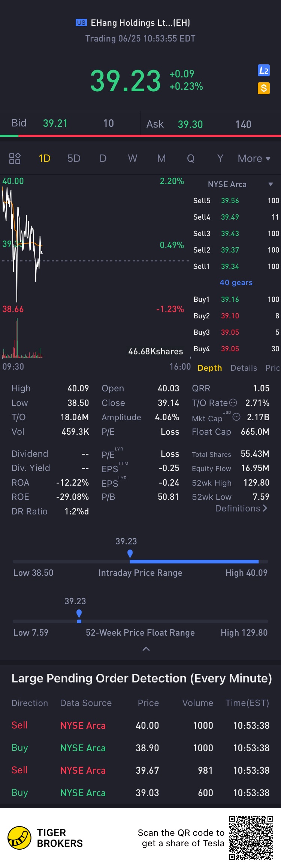Tap the yellow dollar sign icon
Image resolution: width=281 pixels, height=868 pixels.
pos(264,88)
